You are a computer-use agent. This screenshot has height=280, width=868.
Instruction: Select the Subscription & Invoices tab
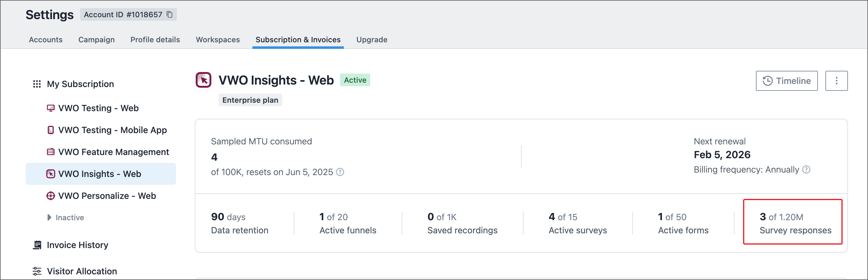(298, 40)
